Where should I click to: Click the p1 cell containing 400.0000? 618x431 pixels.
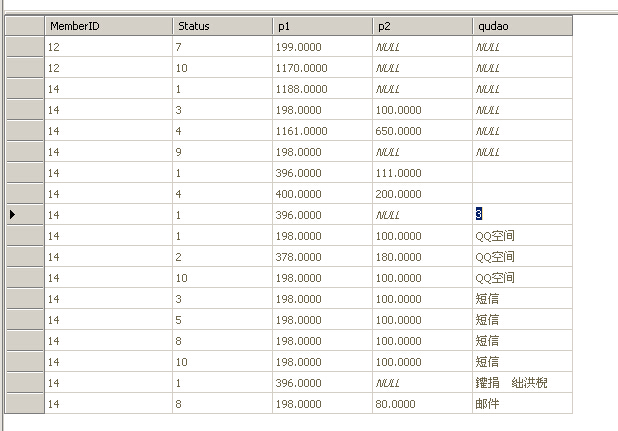(322, 194)
